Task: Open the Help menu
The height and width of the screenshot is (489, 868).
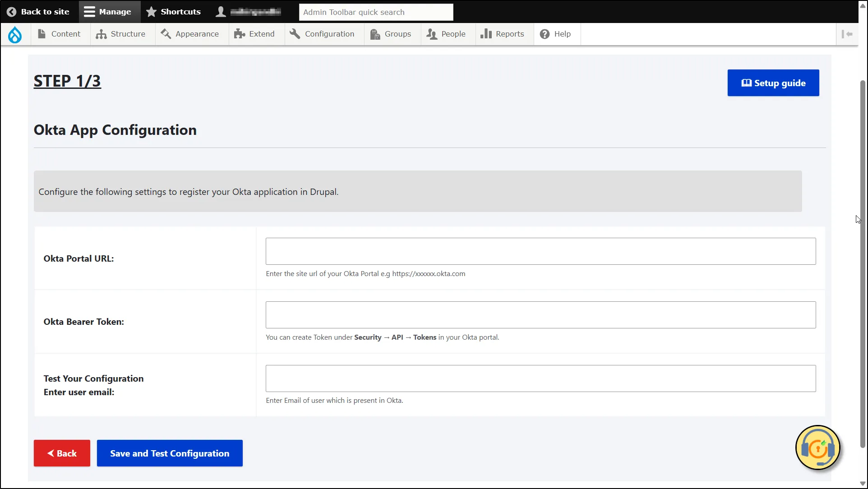Action: coord(557,34)
